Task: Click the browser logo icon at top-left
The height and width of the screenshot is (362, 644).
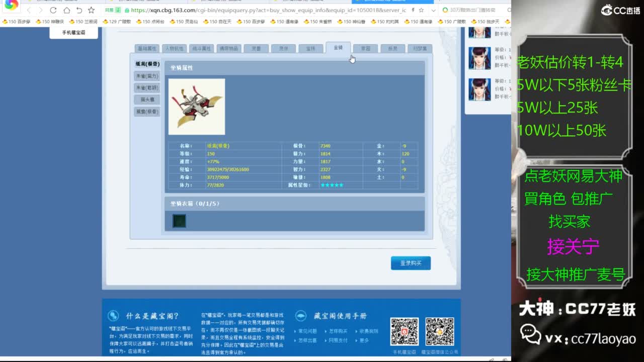Action: 11,5
